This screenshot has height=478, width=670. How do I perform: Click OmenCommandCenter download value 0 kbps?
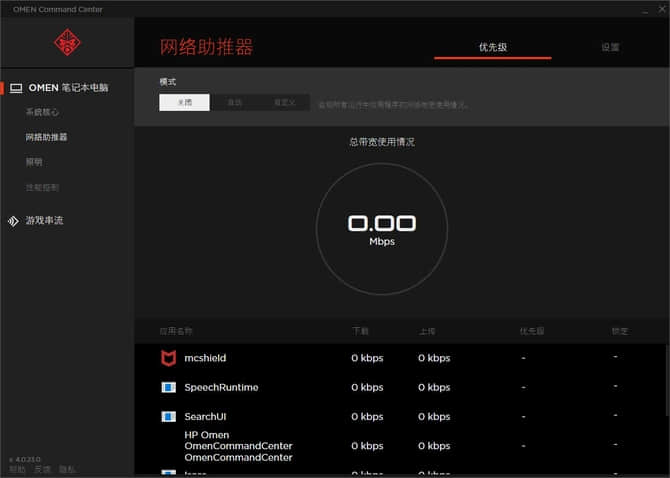pos(367,446)
